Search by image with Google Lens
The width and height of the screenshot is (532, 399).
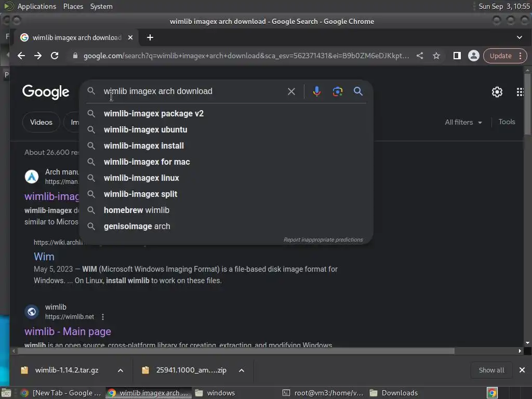pyautogui.click(x=338, y=91)
